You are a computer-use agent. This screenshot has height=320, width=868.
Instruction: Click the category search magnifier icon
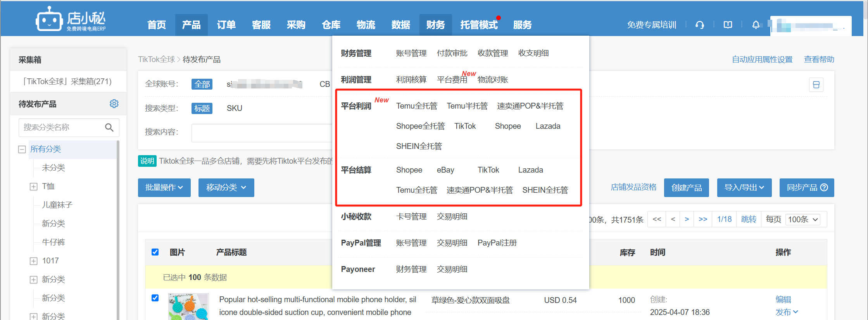[109, 127]
